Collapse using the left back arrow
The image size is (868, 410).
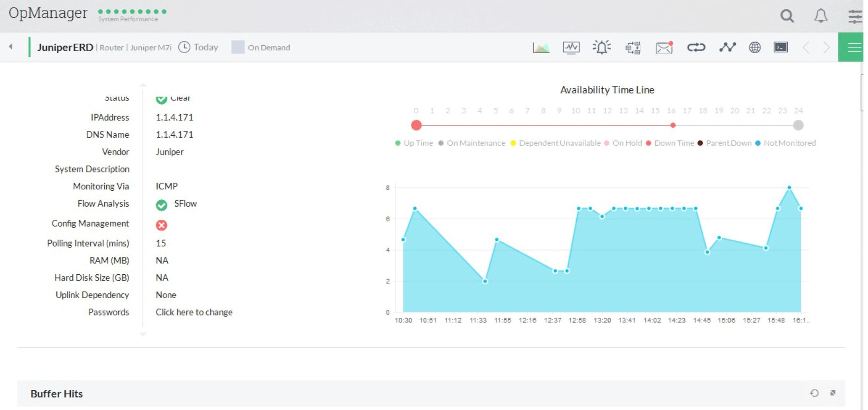(11, 46)
